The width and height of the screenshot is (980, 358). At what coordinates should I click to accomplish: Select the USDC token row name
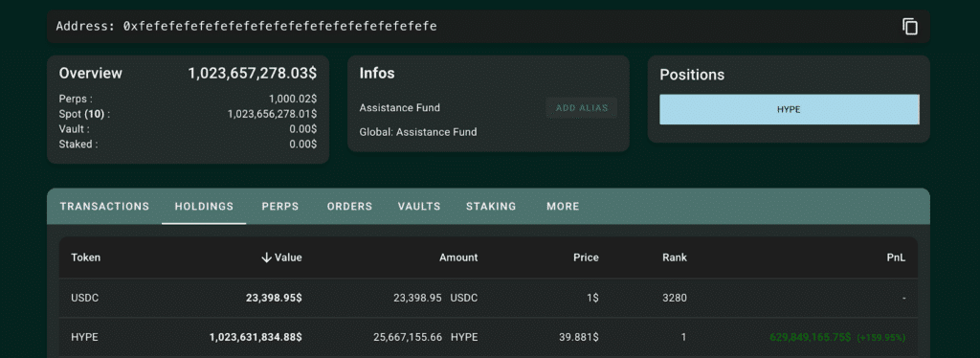84,298
